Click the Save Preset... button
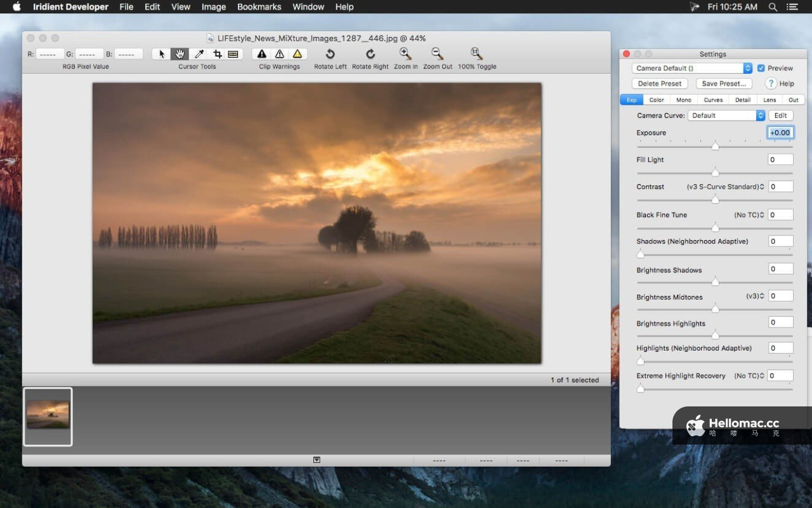The height and width of the screenshot is (508, 812). 724,83
